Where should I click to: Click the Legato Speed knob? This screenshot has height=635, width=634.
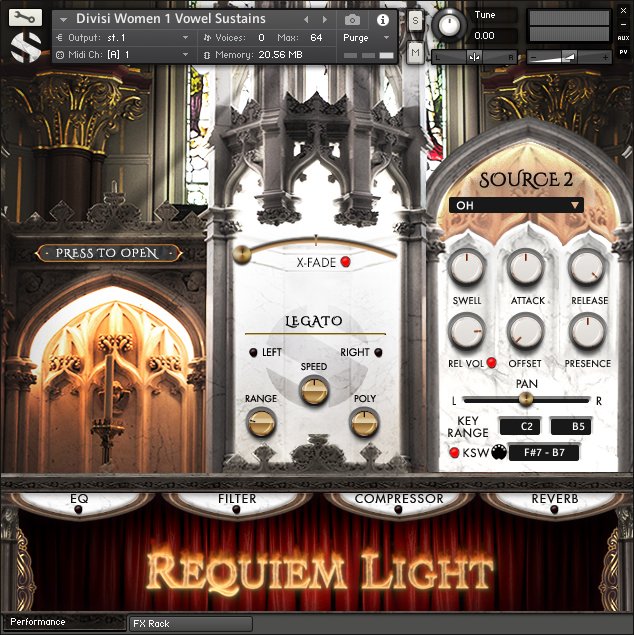314,390
